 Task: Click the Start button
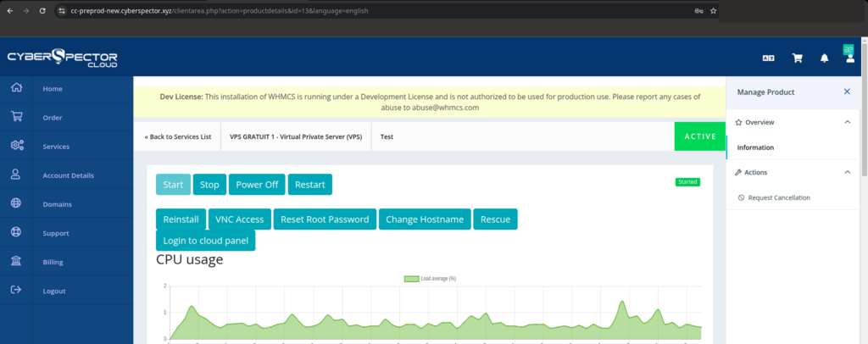tap(173, 185)
